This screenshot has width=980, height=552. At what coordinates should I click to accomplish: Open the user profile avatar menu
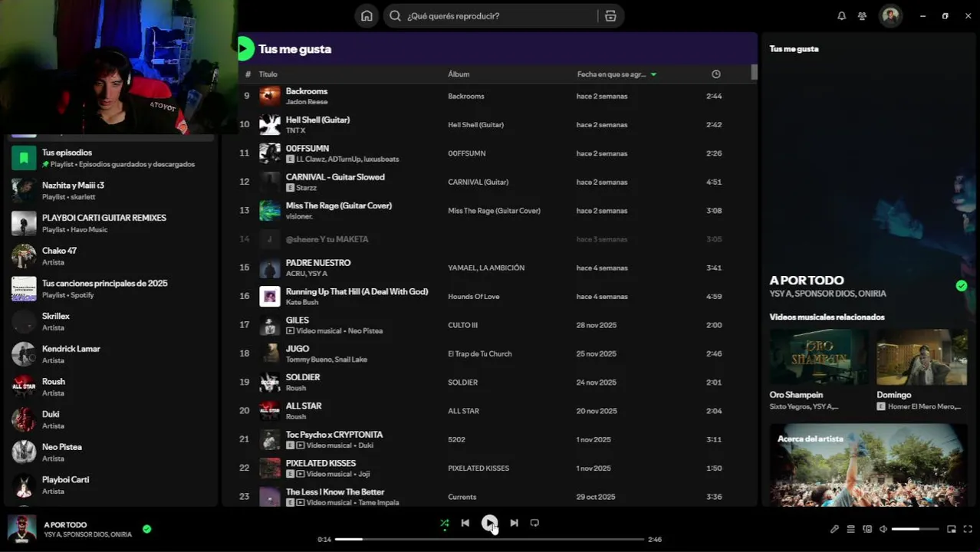890,16
